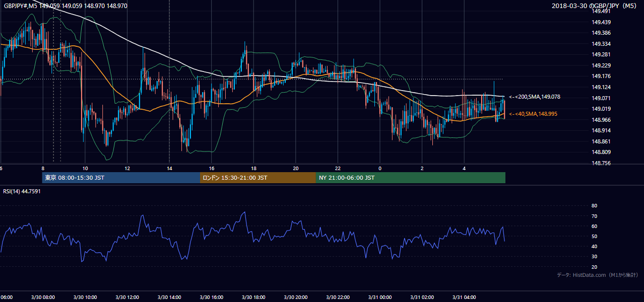Click the RSI(14) 44.7591 indicator label

[x=22, y=191]
